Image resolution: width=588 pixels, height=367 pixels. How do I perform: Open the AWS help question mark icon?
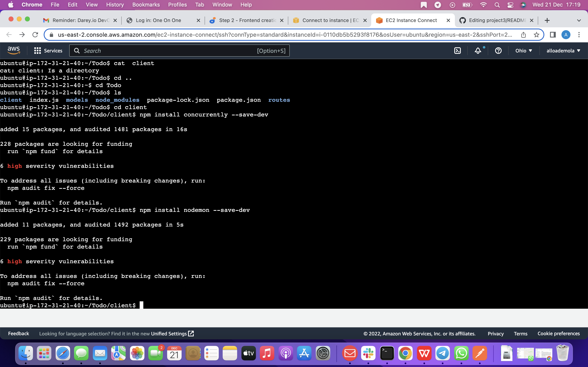click(498, 51)
